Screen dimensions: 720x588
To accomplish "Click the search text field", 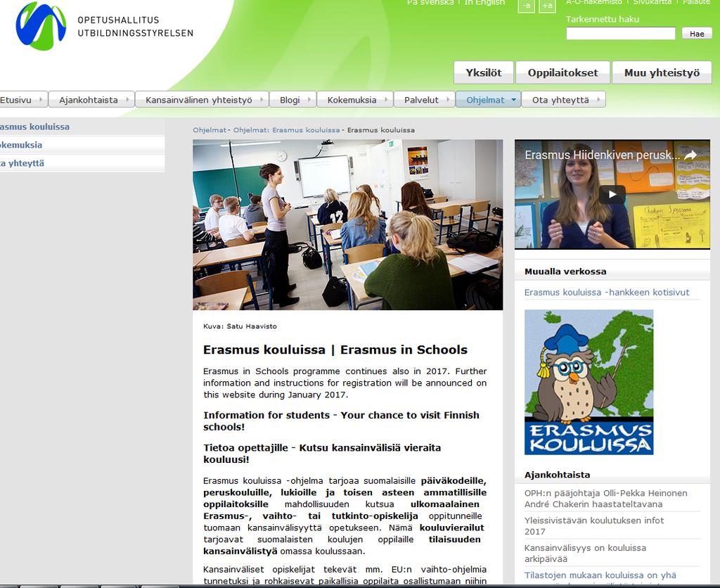I will (621, 34).
